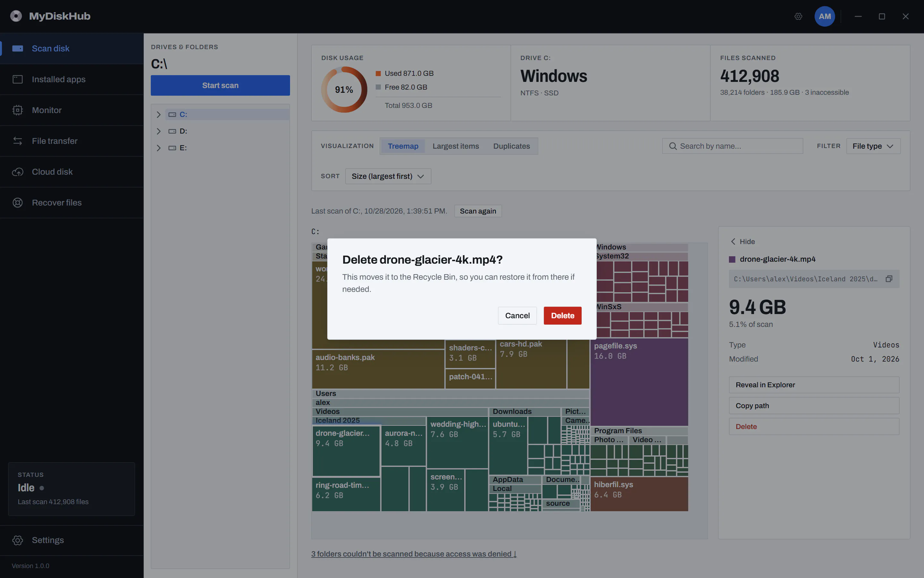The height and width of the screenshot is (578, 924).
Task: Click the Start scan button
Action: coord(220,85)
